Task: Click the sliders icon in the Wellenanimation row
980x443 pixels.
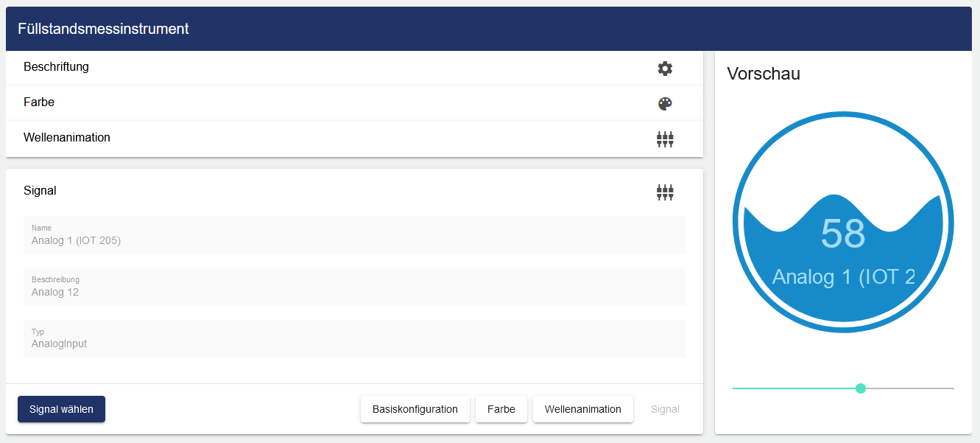Action: click(x=665, y=139)
